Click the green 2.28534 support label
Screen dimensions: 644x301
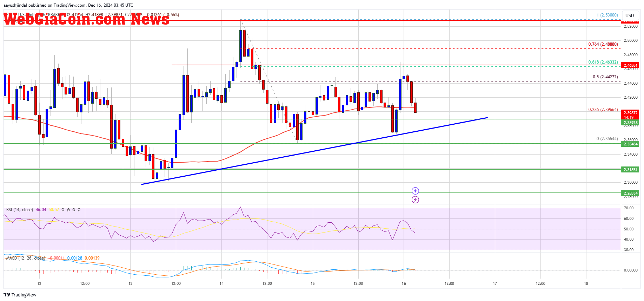pyautogui.click(x=630, y=193)
